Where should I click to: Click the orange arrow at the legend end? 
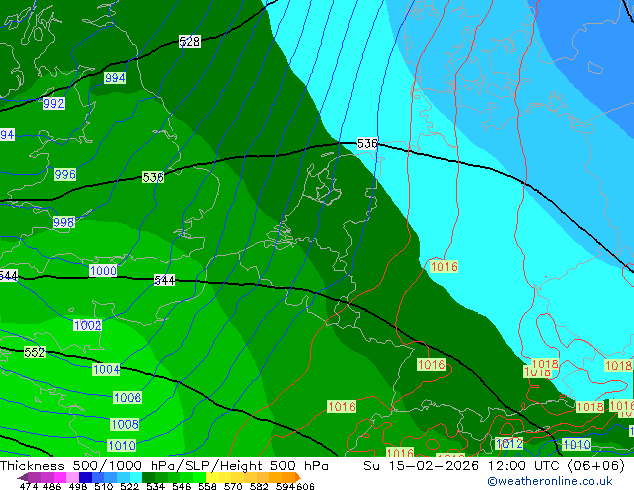[298, 477]
